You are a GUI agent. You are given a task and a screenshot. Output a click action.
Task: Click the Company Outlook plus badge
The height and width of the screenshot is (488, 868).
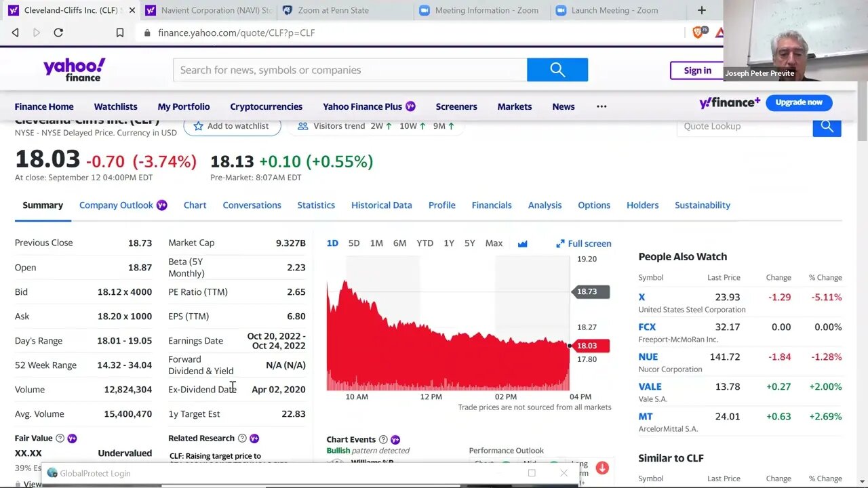click(161, 205)
